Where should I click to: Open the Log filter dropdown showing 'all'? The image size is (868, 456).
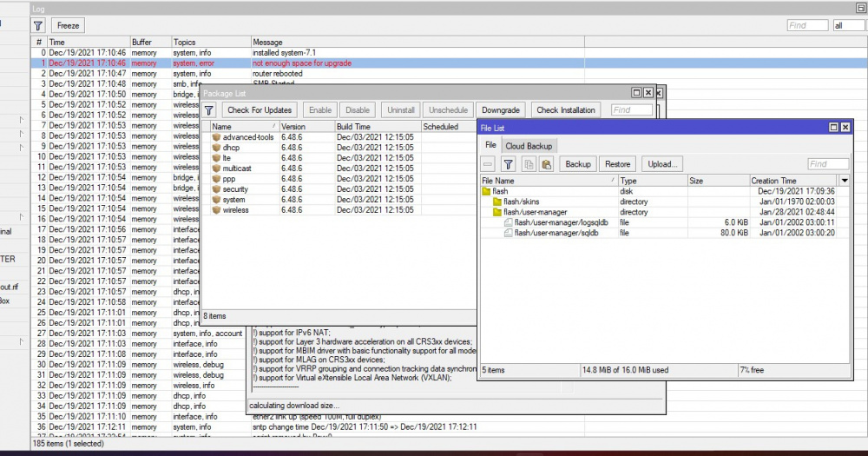click(x=848, y=26)
